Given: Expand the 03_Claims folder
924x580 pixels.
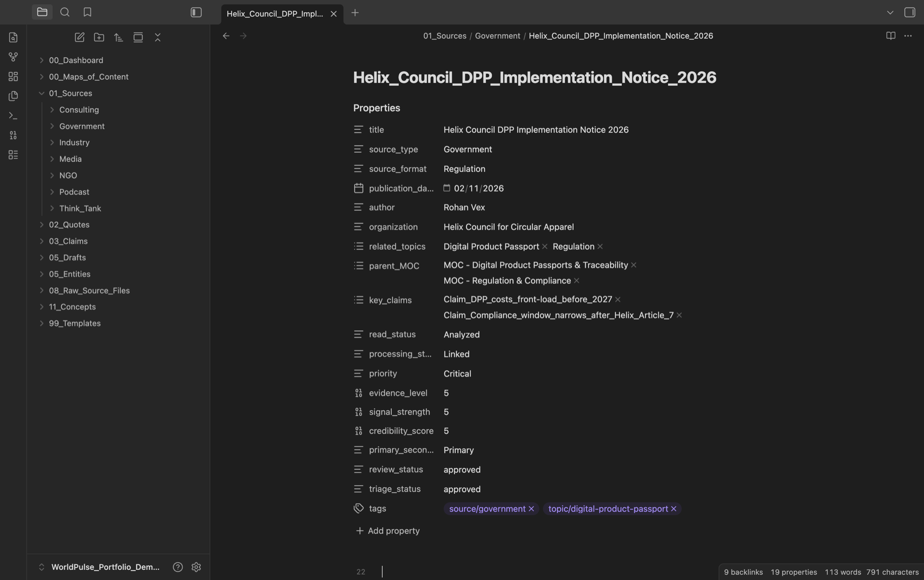Looking at the screenshot, I should point(41,241).
